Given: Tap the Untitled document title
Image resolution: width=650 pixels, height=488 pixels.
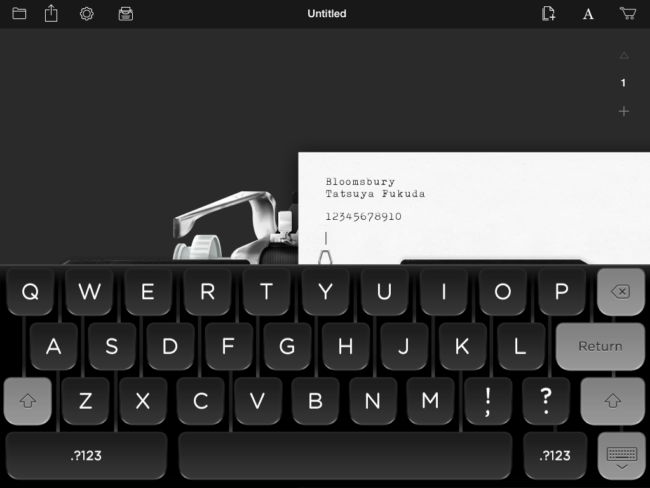Looking at the screenshot, I should click(326, 14).
